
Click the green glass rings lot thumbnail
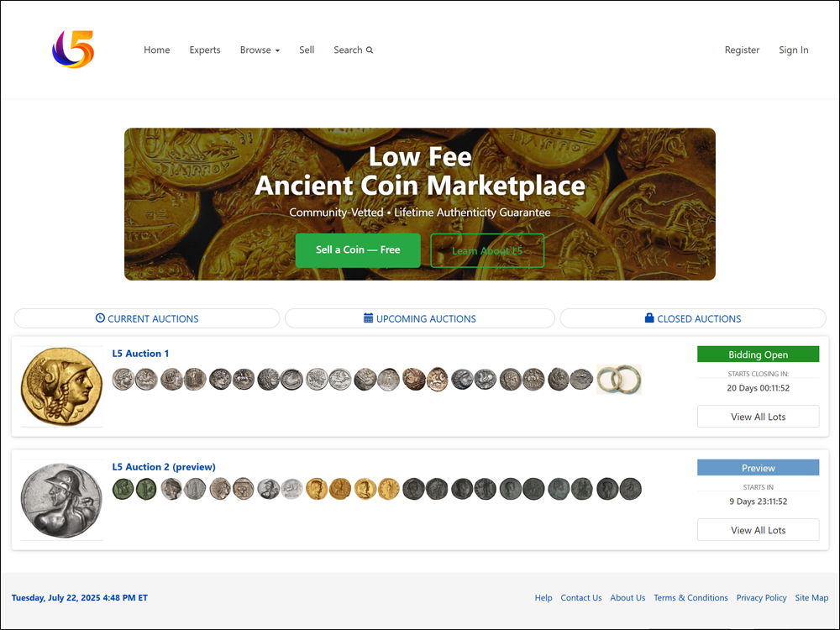619,380
